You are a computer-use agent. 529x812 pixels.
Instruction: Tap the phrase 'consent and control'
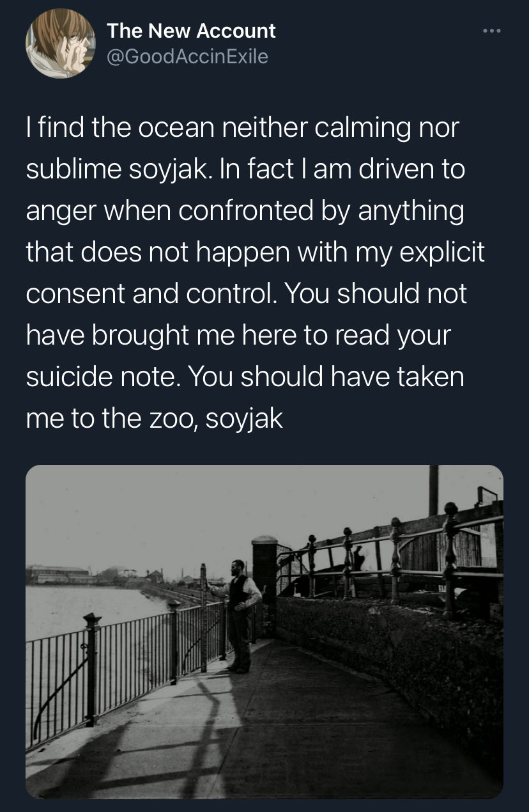pos(151,293)
